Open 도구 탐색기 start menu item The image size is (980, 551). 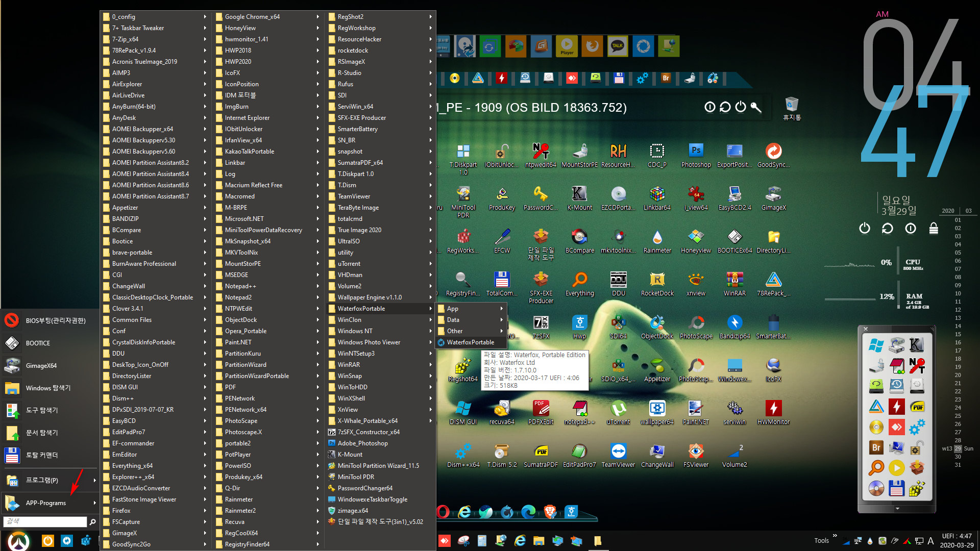50,410
